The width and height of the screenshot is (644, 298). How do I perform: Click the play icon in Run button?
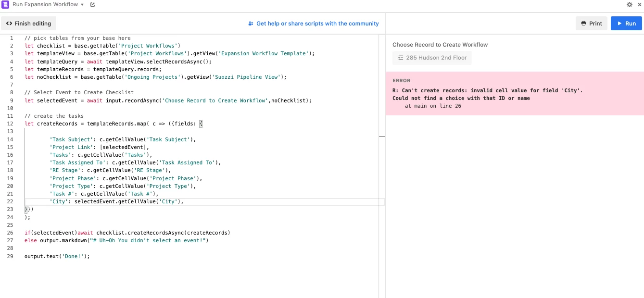point(619,23)
